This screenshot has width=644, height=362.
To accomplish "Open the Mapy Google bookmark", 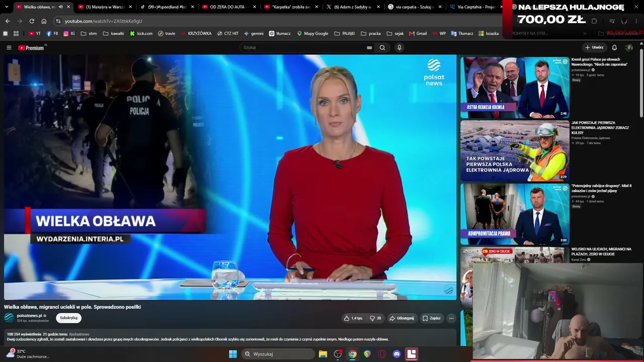I will coord(312,34).
